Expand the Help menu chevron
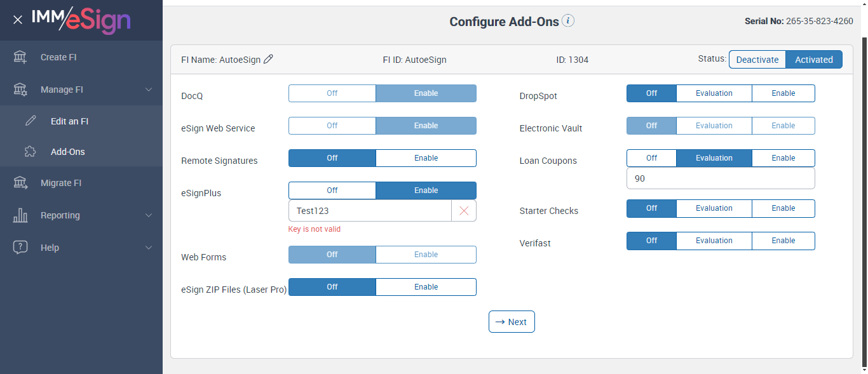The height and width of the screenshot is (374, 868). 149,248
